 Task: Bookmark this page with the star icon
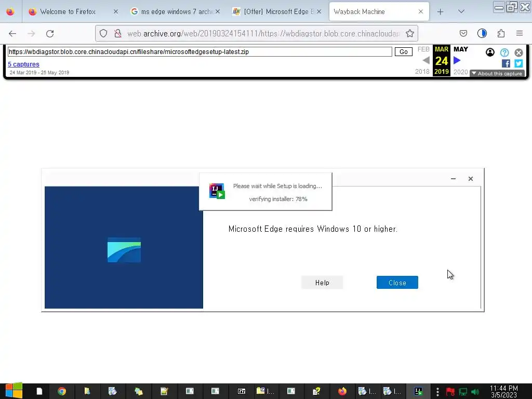[x=410, y=33]
